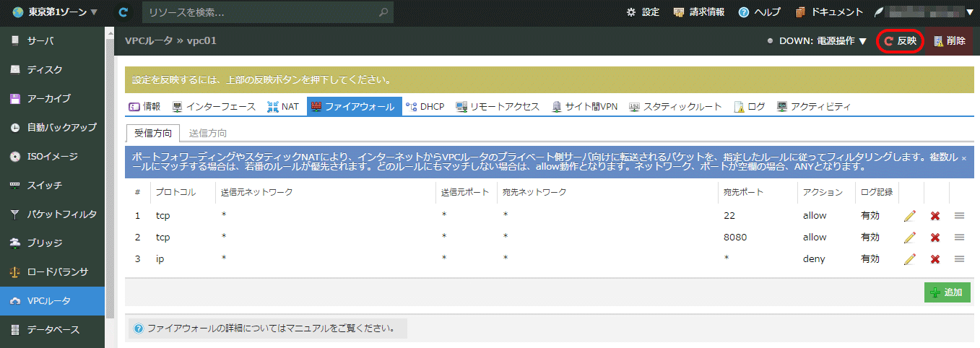Switch to the DHCP tab
This screenshot has height=348, width=980.
425,106
